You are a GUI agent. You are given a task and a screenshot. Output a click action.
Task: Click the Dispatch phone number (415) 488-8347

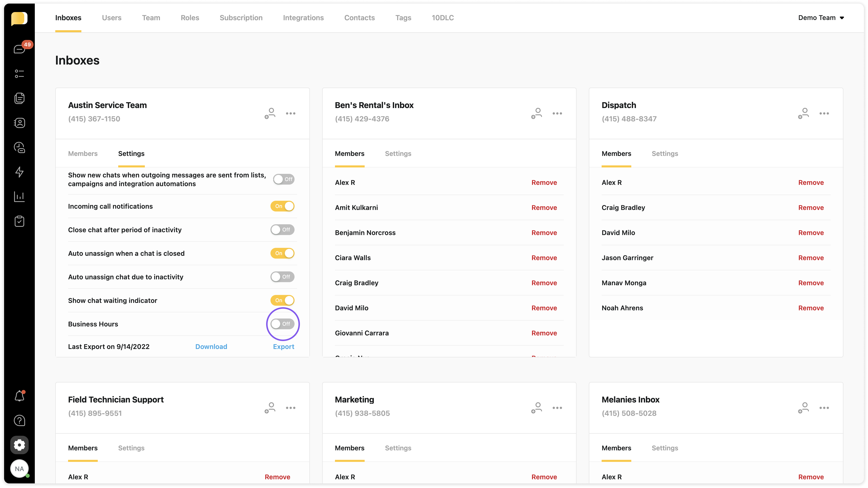point(629,119)
